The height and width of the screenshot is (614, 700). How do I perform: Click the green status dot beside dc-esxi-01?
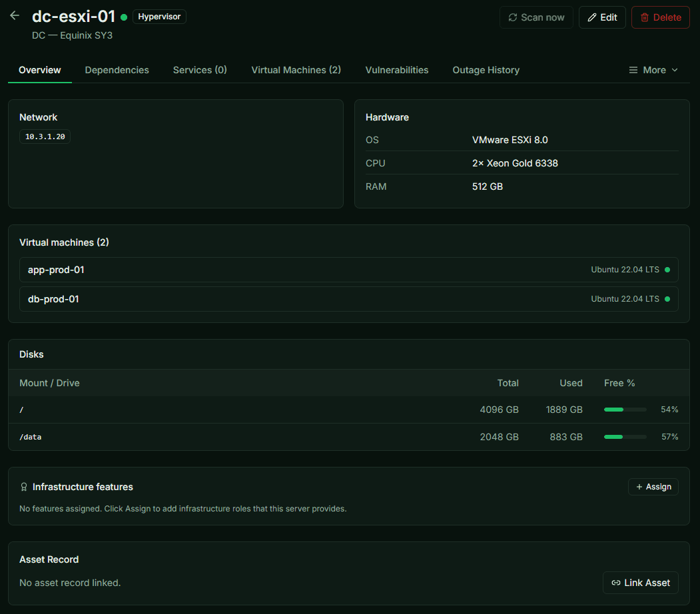124,17
